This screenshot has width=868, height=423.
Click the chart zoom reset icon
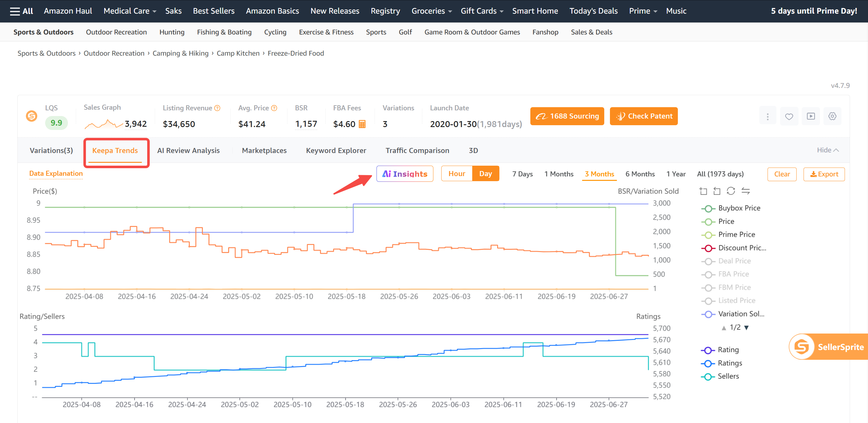717,191
